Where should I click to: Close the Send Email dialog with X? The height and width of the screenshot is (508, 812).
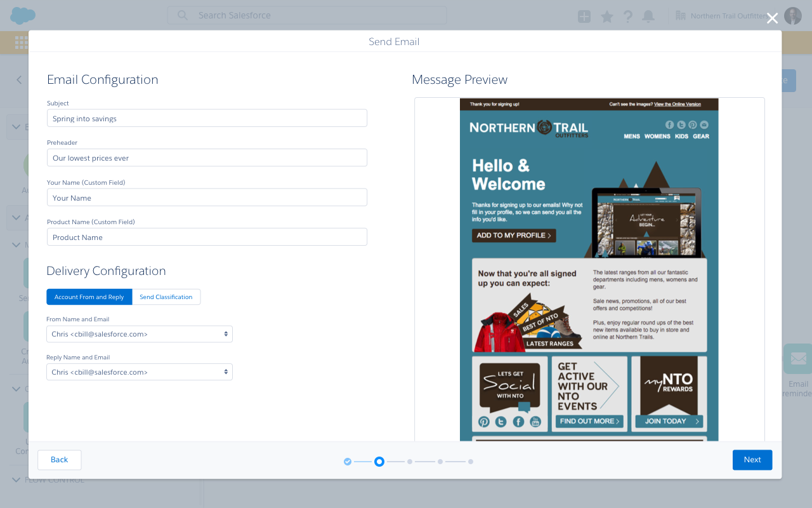pyautogui.click(x=772, y=18)
